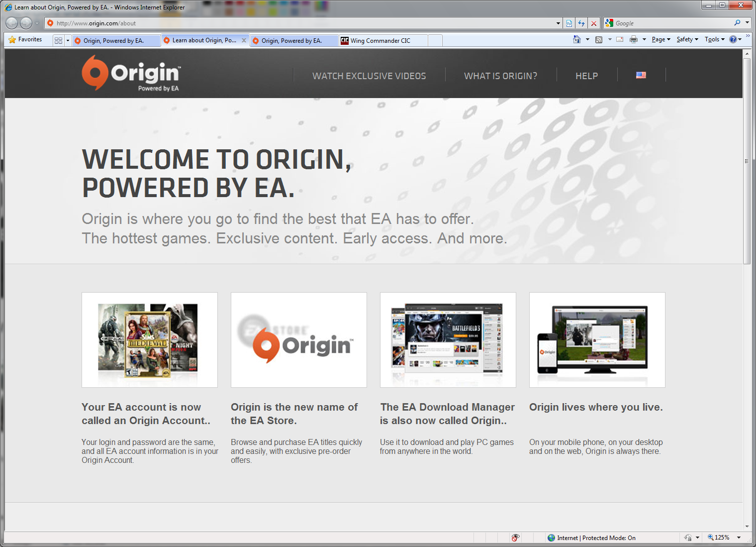This screenshot has width=756, height=547.
Task: Click the InPrivate filtering status icon
Action: 515,538
